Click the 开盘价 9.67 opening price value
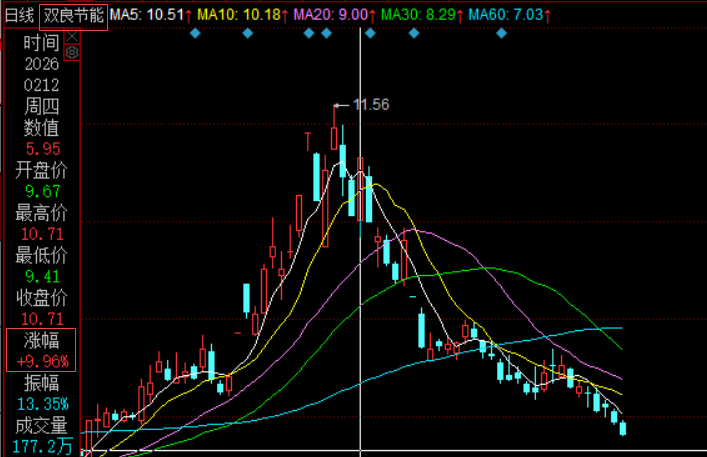The width and height of the screenshot is (707, 457). coord(42,192)
